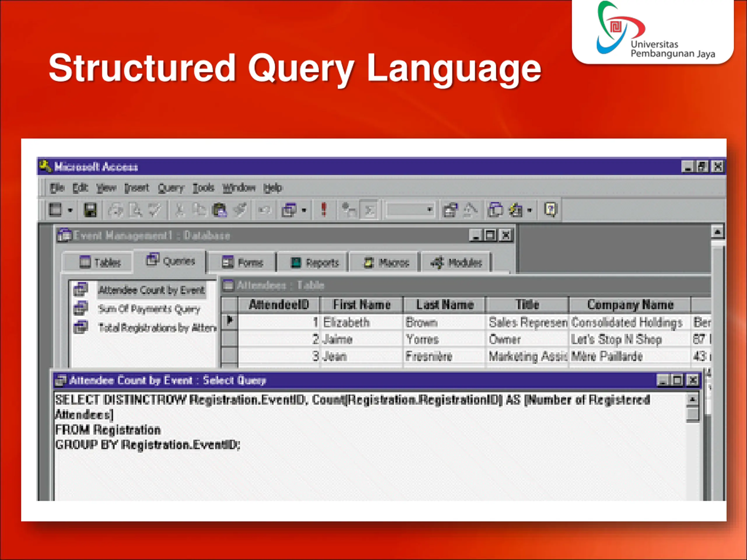Expand the New Object dropdown arrow

point(530,210)
